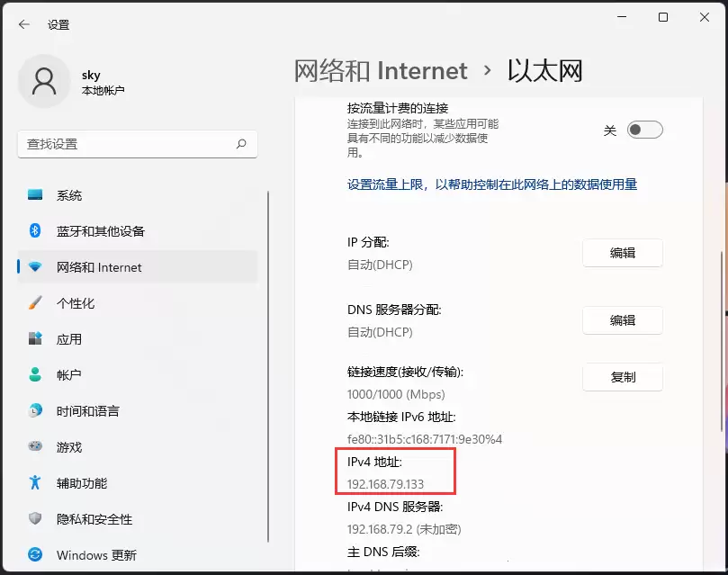Select the 帐户 sidebar icon
728x575 pixels.
pyautogui.click(x=37, y=375)
